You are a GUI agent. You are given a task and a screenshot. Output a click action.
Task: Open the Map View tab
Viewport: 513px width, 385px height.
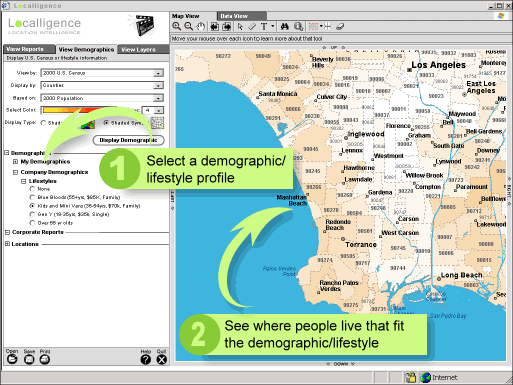[x=193, y=16]
